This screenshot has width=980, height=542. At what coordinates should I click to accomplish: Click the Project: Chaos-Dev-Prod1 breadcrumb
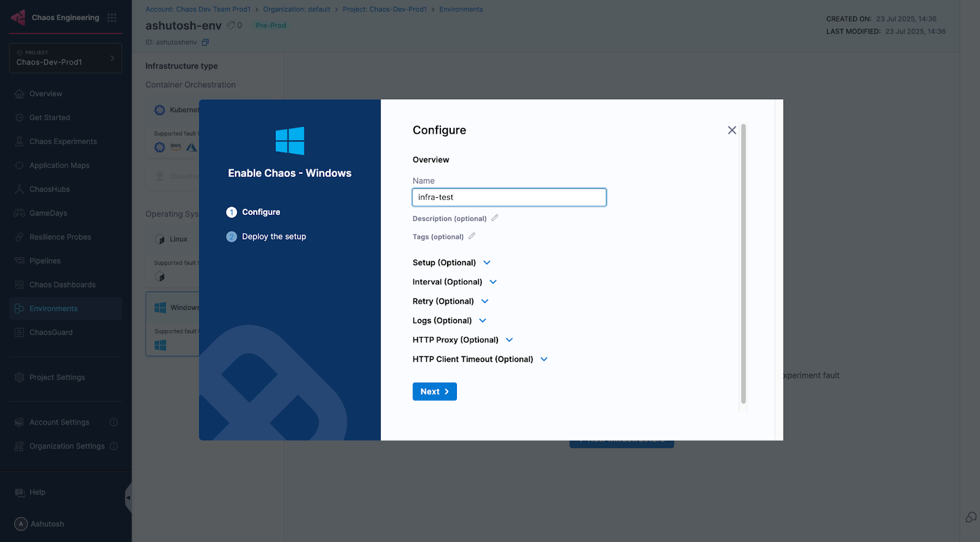(x=385, y=9)
